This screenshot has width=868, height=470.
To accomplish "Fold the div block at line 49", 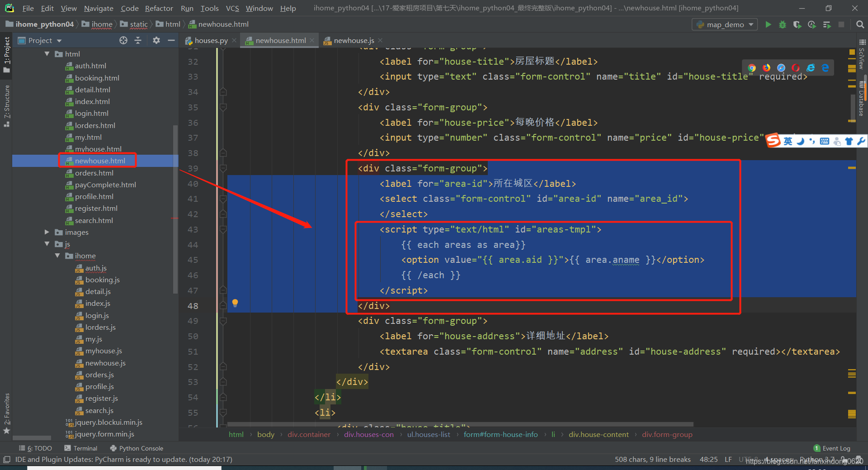I will [223, 321].
